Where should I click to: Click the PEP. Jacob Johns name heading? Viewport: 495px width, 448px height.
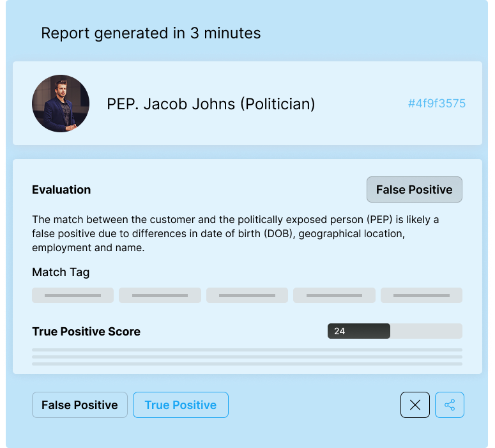211,104
